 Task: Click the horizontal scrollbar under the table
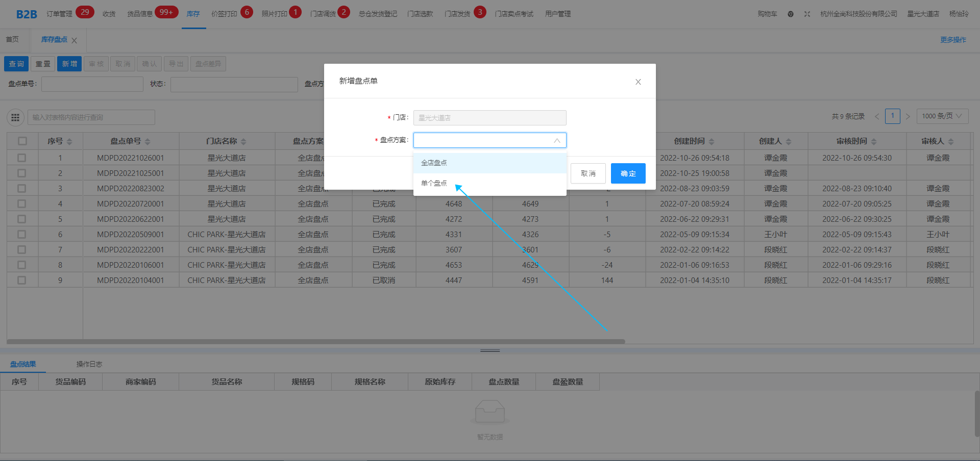pyautogui.click(x=315, y=342)
